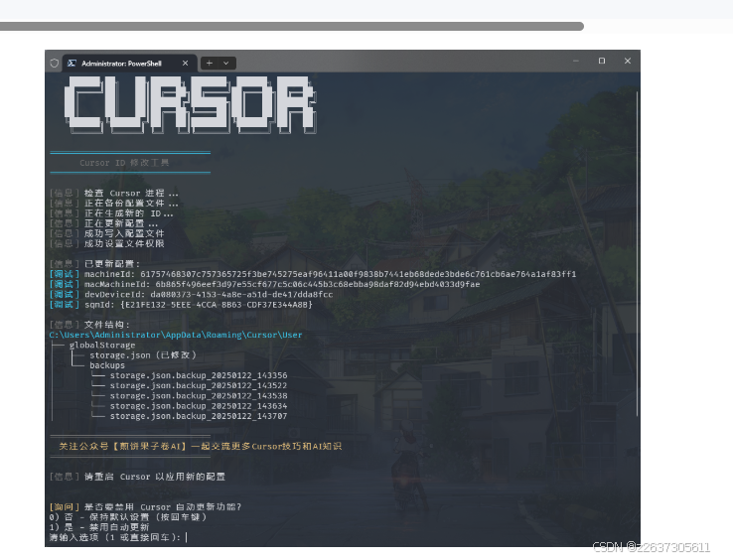The width and height of the screenshot is (733, 560).
Task: Click the 请重启 Cursor 以应用新的配置 message
Action: coord(155,477)
